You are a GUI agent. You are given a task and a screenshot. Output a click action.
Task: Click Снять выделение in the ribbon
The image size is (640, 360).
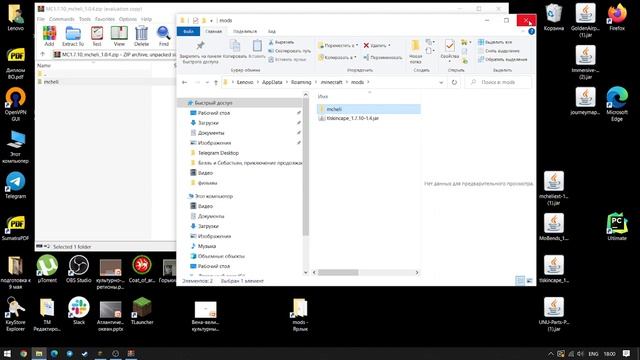[499, 51]
